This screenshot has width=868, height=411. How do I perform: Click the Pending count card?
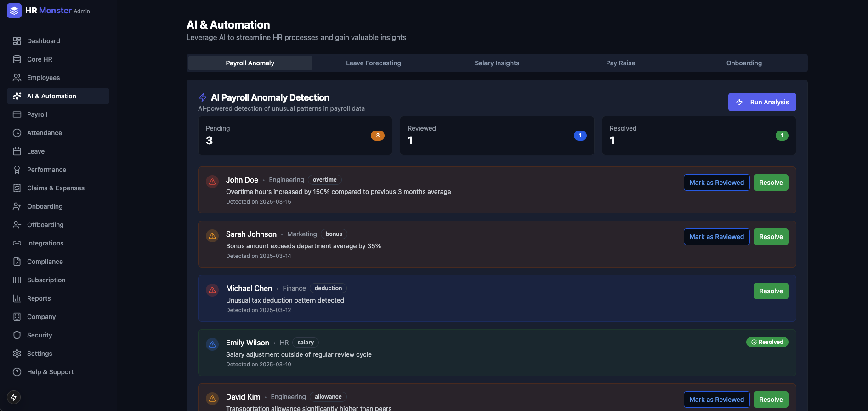point(295,136)
